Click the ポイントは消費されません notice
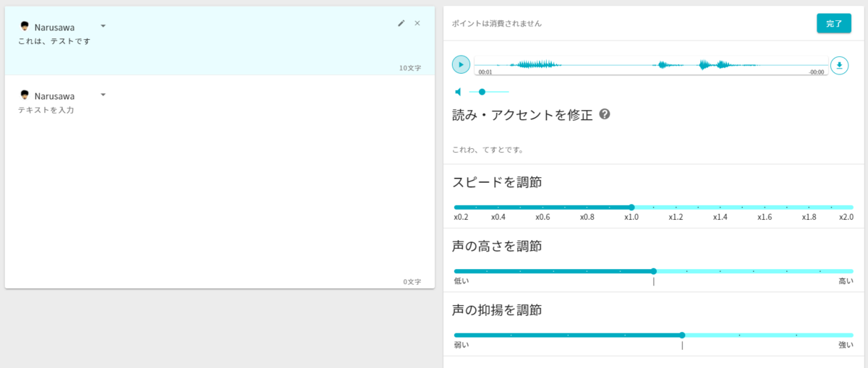The width and height of the screenshot is (868, 368). point(497,23)
